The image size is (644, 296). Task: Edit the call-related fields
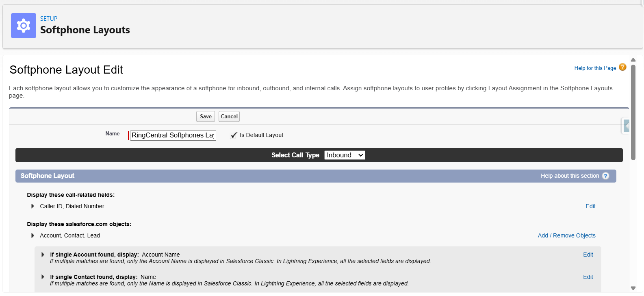[x=590, y=206]
